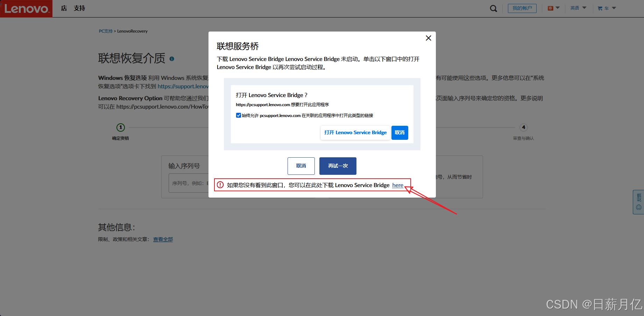644x316 pixels.
Task: Click the white 取消 button below the prompt
Action: (x=301, y=166)
